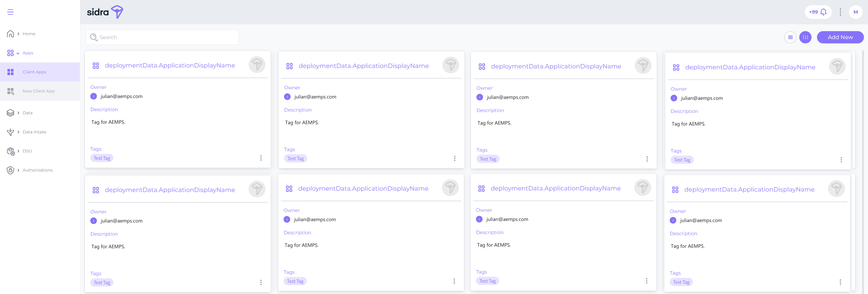This screenshot has width=868, height=294.
Task: Open three-dot menu on second top-row card
Action: (x=455, y=158)
